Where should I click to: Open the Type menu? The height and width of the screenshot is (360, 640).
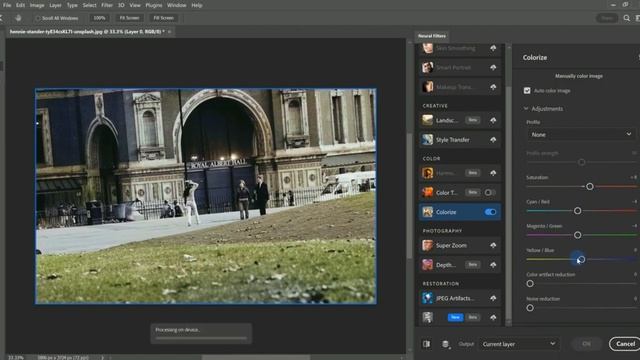[72, 5]
